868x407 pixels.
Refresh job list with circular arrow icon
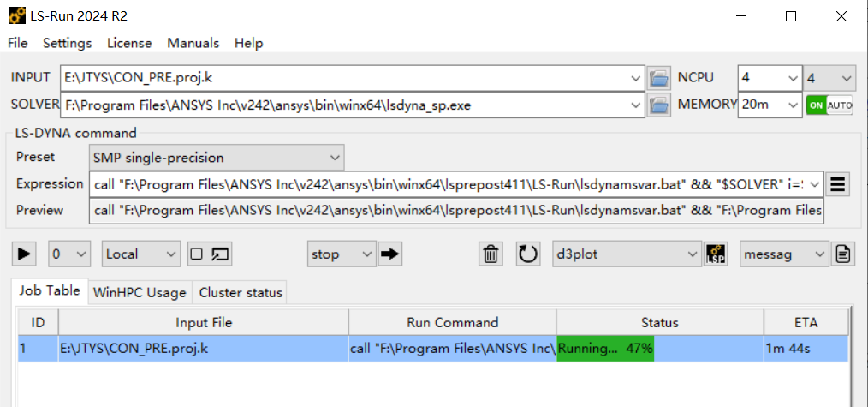(528, 254)
